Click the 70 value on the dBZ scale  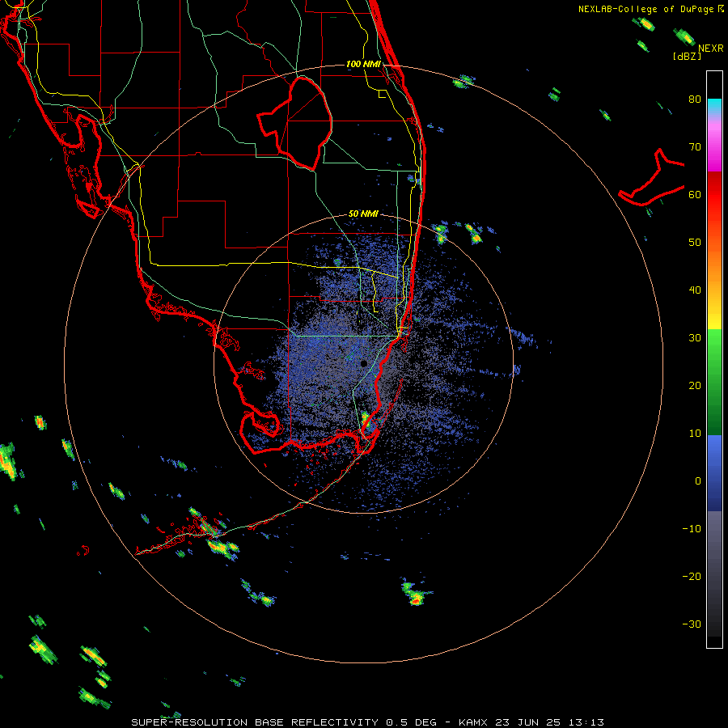coord(695,147)
